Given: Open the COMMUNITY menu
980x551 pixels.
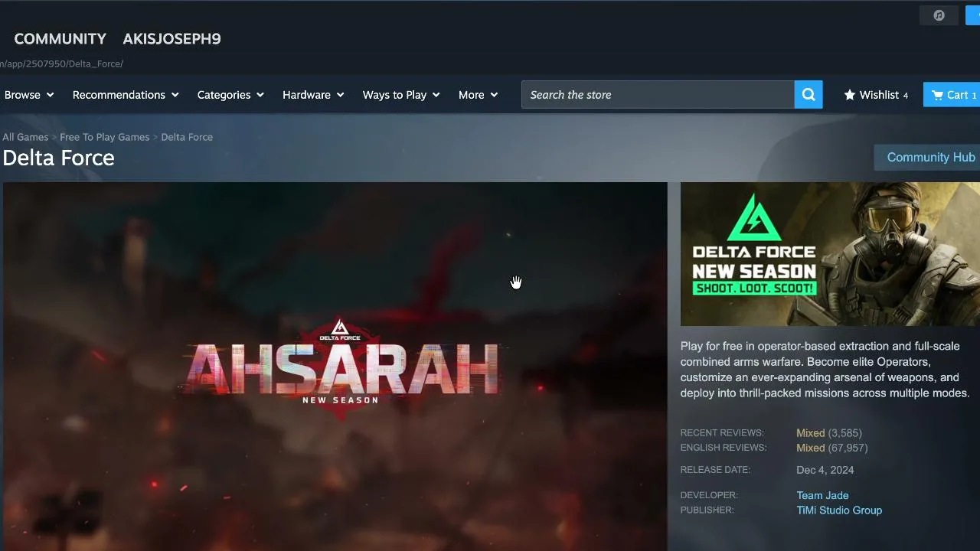Looking at the screenshot, I should pos(60,39).
